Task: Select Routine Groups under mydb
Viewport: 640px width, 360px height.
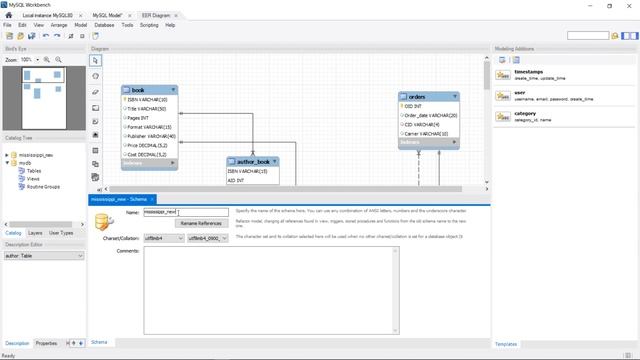Action: coord(43,187)
